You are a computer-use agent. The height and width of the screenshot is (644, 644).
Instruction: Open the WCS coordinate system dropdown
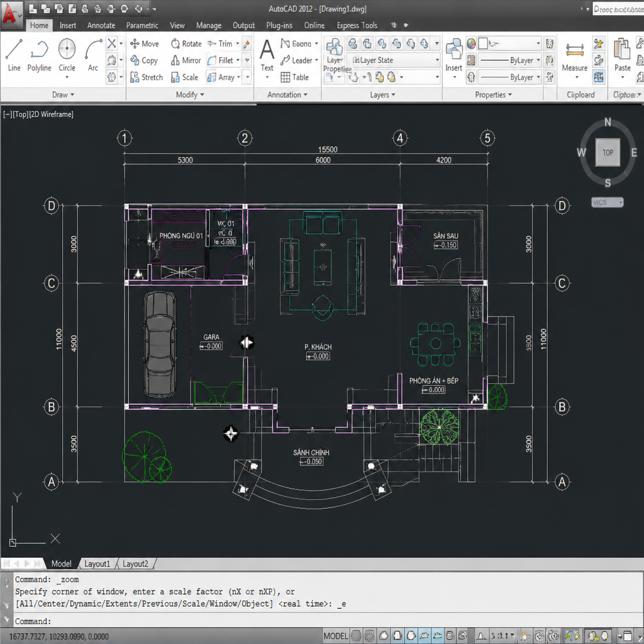(x=608, y=202)
